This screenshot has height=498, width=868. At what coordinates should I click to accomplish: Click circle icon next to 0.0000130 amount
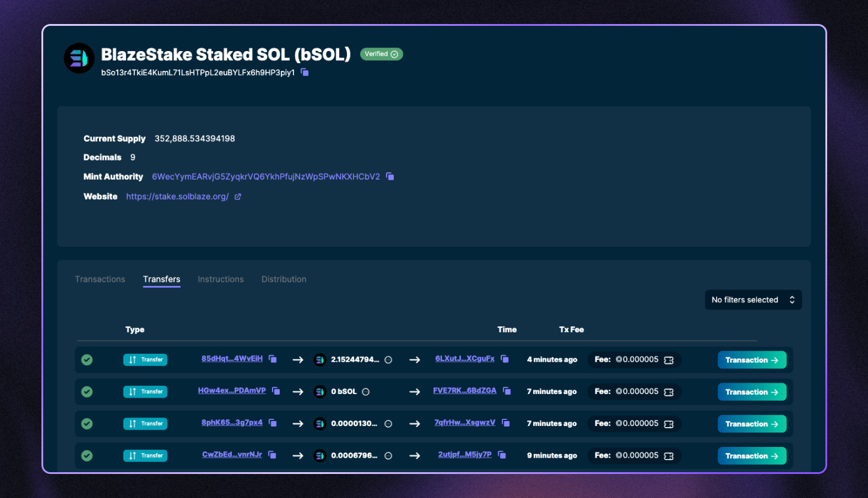tap(388, 424)
